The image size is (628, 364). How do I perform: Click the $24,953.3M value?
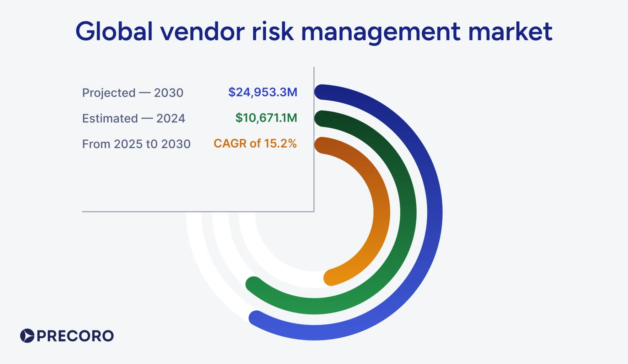[x=263, y=92]
